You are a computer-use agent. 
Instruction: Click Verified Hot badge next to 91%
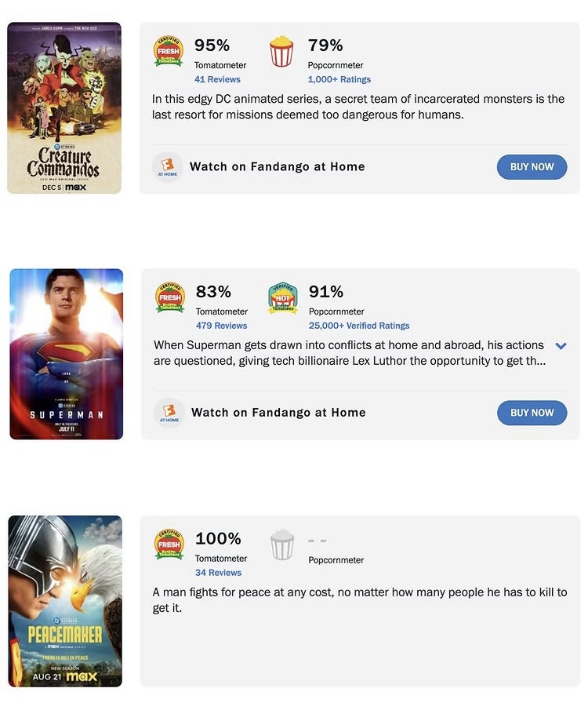click(283, 298)
